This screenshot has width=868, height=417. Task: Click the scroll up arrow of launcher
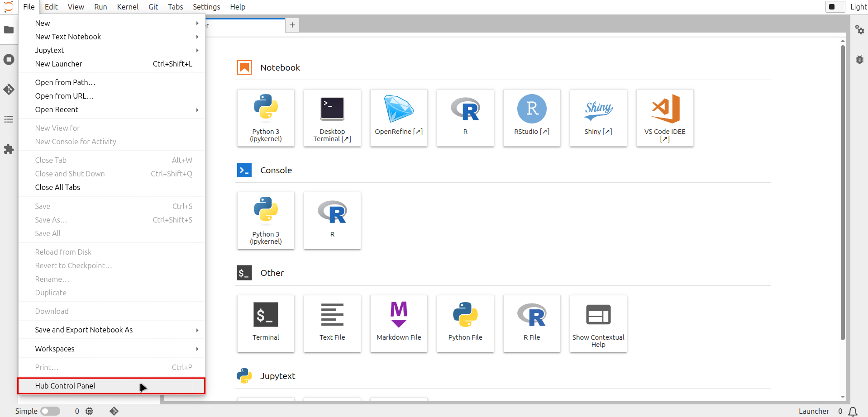click(843, 41)
